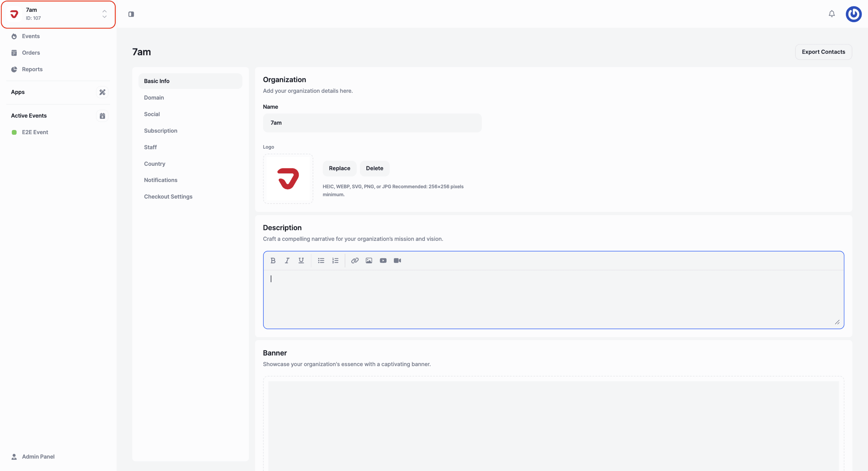This screenshot has height=471, width=868.
Task: Open the Checkout Settings tab
Action: pos(168,197)
